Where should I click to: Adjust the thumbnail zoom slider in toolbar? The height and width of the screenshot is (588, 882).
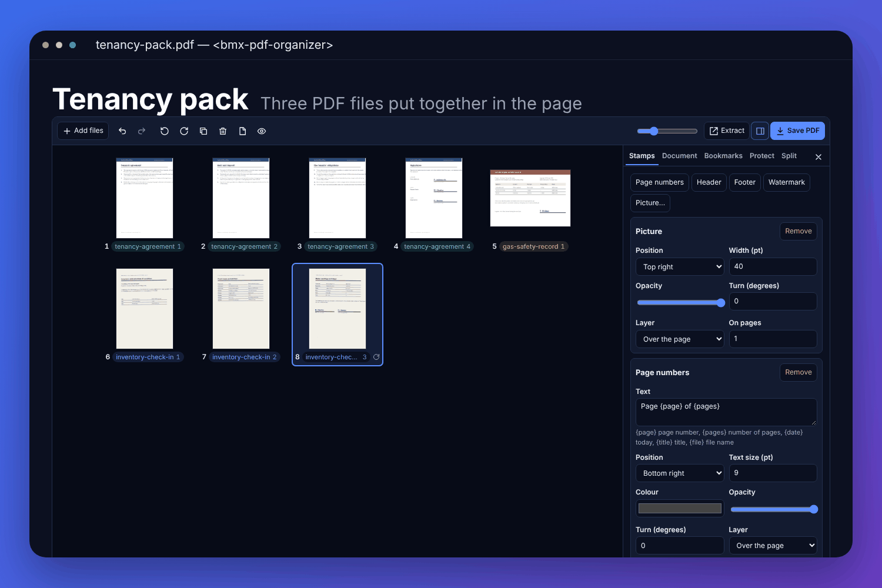pyautogui.click(x=667, y=131)
